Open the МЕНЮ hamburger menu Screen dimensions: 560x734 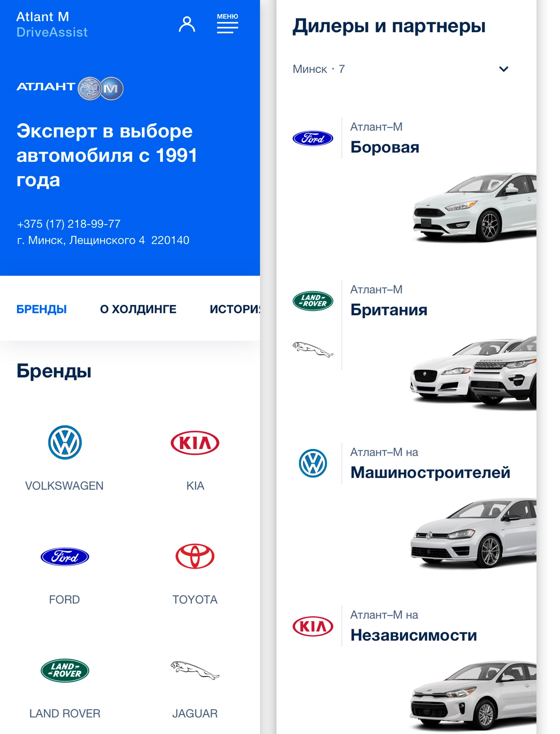click(x=227, y=24)
